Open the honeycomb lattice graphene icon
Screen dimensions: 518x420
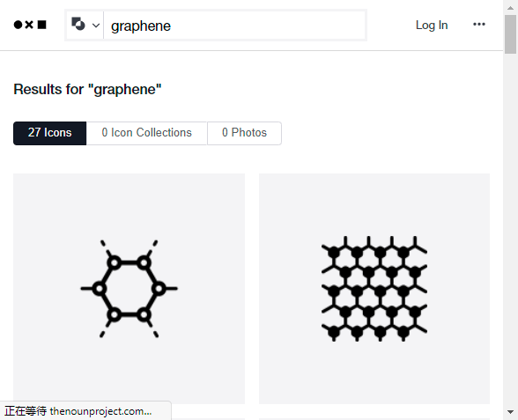pyautogui.click(x=374, y=289)
